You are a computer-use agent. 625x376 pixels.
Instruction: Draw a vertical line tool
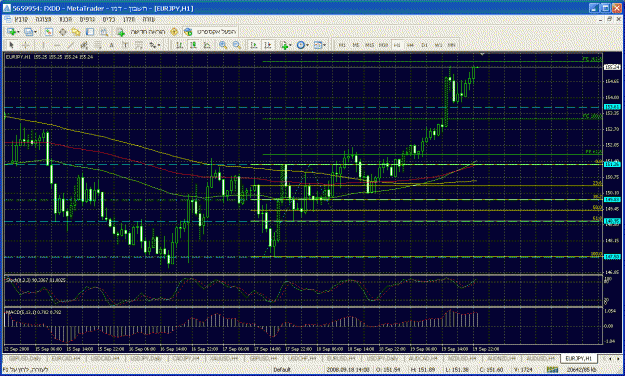(43, 45)
